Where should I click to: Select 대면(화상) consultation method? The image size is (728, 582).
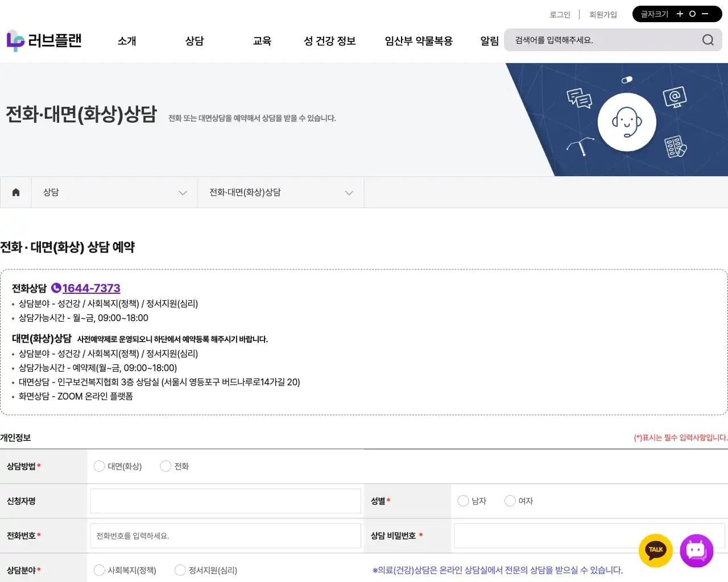point(100,466)
